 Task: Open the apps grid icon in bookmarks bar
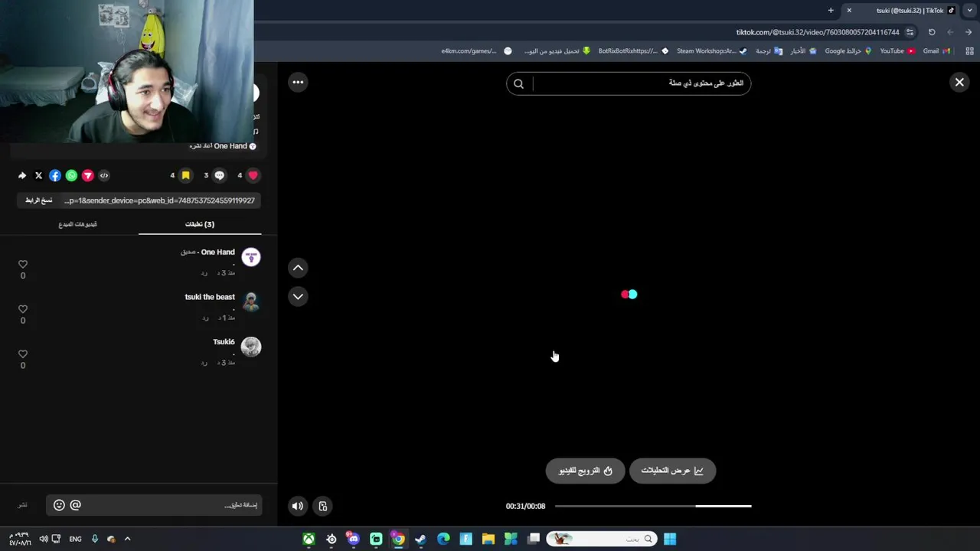(969, 51)
